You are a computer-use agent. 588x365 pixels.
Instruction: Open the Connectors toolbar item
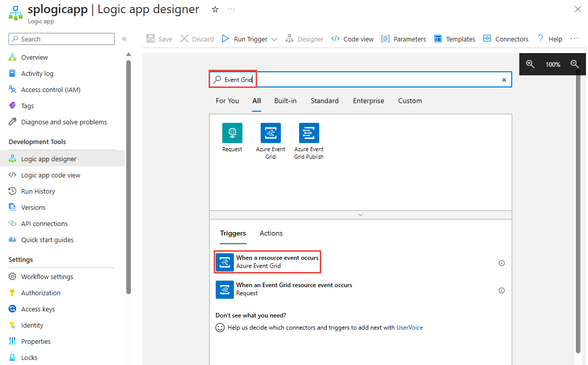pos(506,39)
